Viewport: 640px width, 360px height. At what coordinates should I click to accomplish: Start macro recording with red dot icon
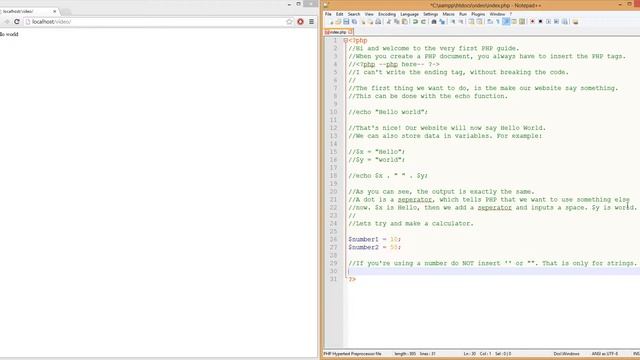pyautogui.click(x=532, y=22)
